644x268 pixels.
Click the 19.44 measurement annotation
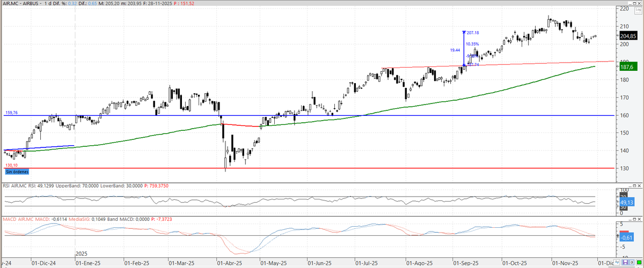[x=455, y=49]
